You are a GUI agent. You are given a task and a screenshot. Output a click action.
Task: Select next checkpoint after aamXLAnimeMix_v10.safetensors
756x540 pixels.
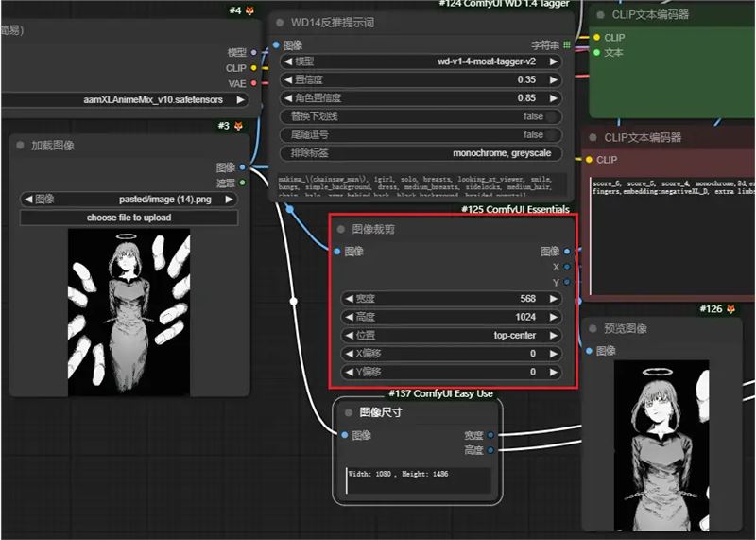(x=240, y=99)
